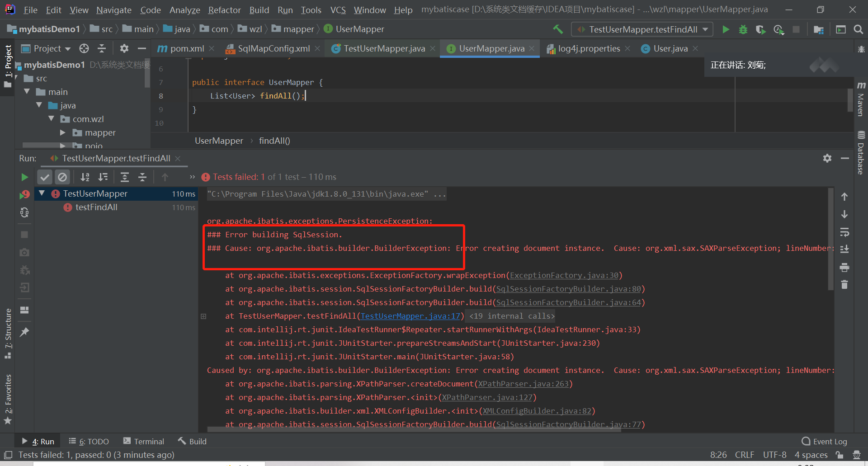Viewport: 868px width, 466px height.
Task: Open the Database side panel
Action: coord(861,152)
